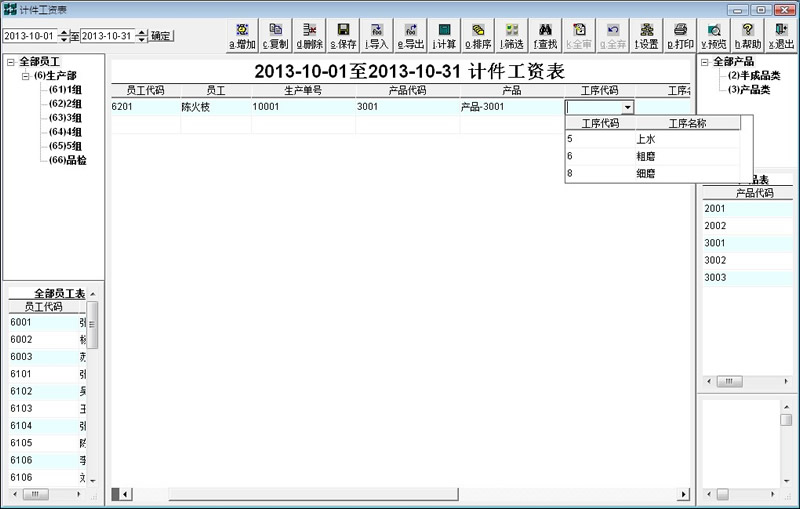This screenshot has width=800, height=509.
Task: Select the (66)品检 tree item
Action: coord(67,159)
